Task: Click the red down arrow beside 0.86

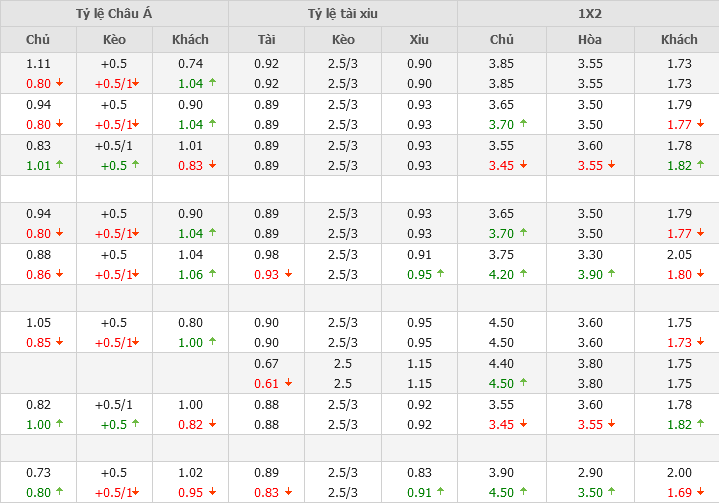Action: pyautogui.click(x=59, y=274)
